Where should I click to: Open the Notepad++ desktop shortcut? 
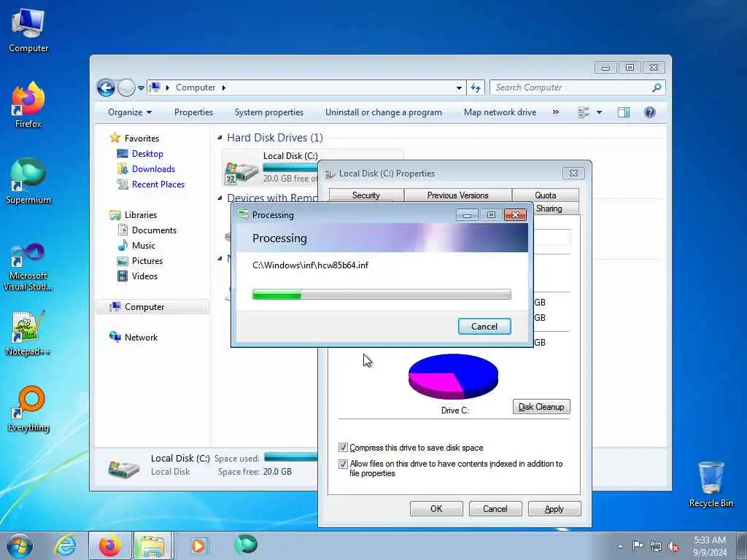point(28,333)
